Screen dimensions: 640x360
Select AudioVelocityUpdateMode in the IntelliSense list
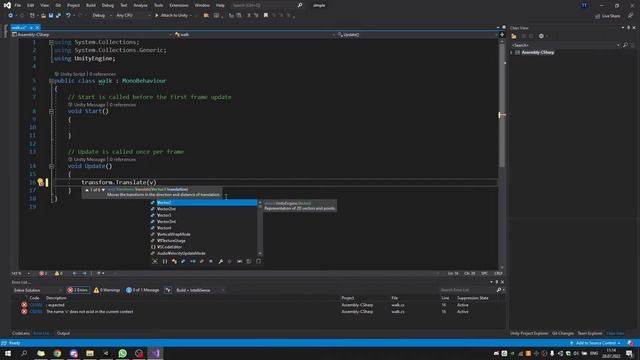(x=204, y=253)
